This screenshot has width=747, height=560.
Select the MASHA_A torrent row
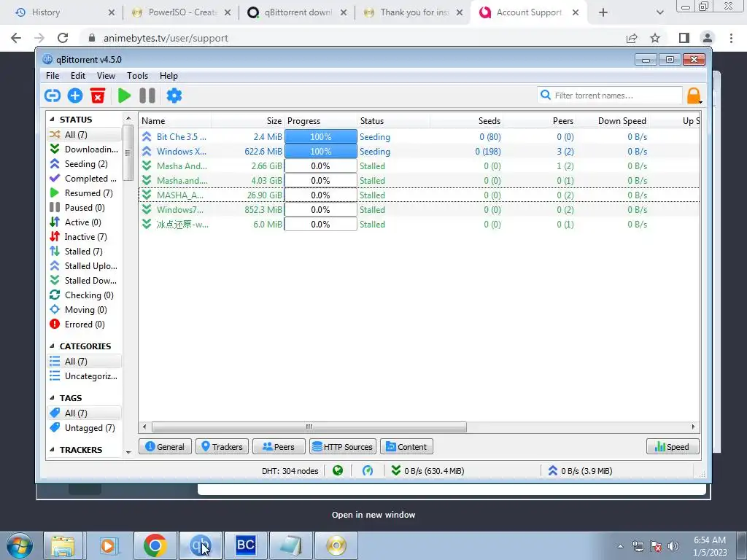tap(419, 195)
